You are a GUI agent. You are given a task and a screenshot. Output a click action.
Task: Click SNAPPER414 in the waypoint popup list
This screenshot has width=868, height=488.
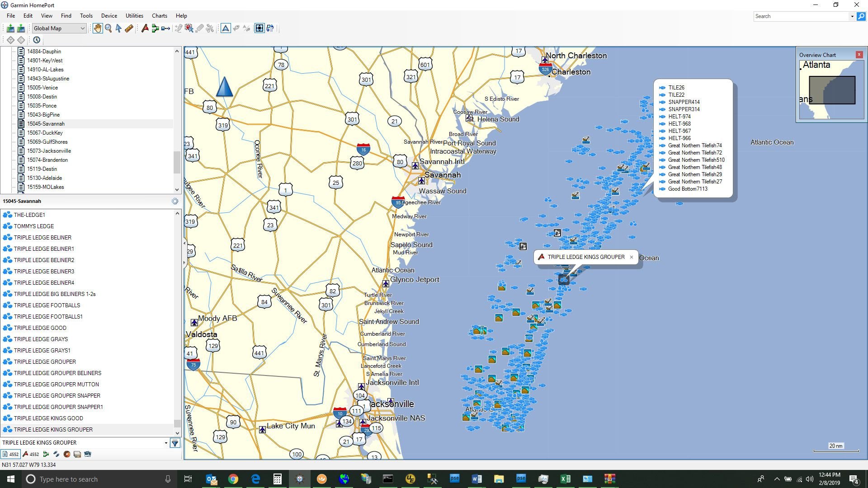click(684, 102)
